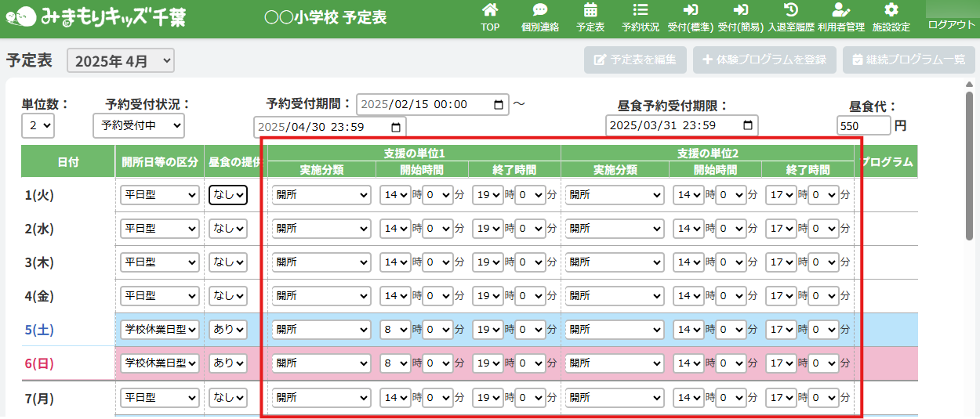
Task: Open 受付(標準) sign-in icon
Action: 690,11
